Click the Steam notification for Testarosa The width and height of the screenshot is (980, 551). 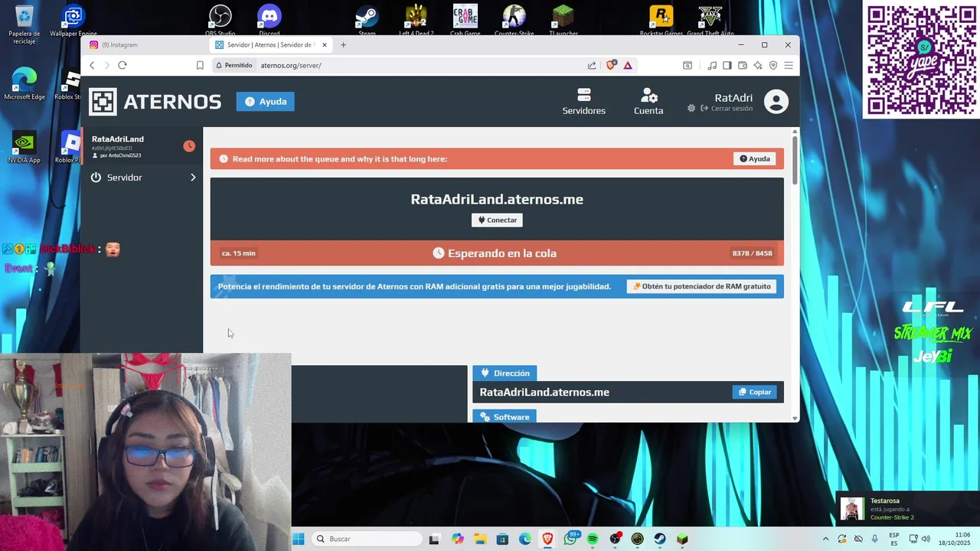pos(906,509)
